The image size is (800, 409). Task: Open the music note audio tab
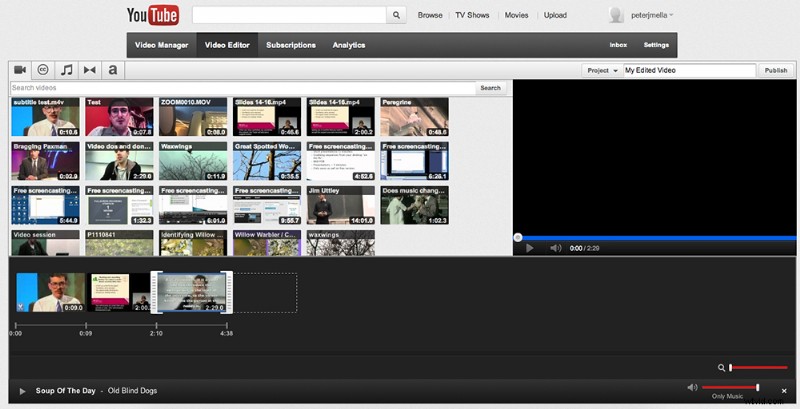click(66, 70)
